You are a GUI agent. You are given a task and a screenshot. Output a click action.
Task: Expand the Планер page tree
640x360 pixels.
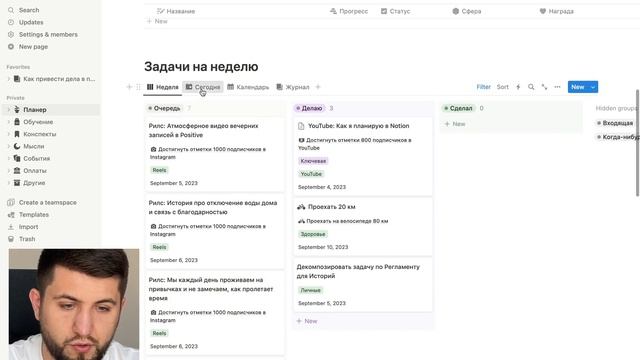pyautogui.click(x=9, y=109)
